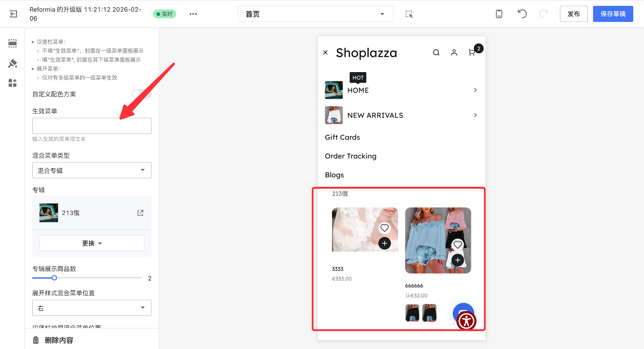Open the NEW ARRIVALS menu item
This screenshot has width=644, height=349.
click(x=375, y=115)
